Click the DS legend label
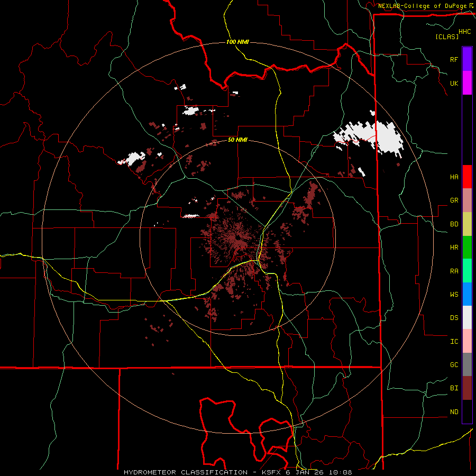This screenshot has height=476, width=476. pyautogui.click(x=454, y=318)
